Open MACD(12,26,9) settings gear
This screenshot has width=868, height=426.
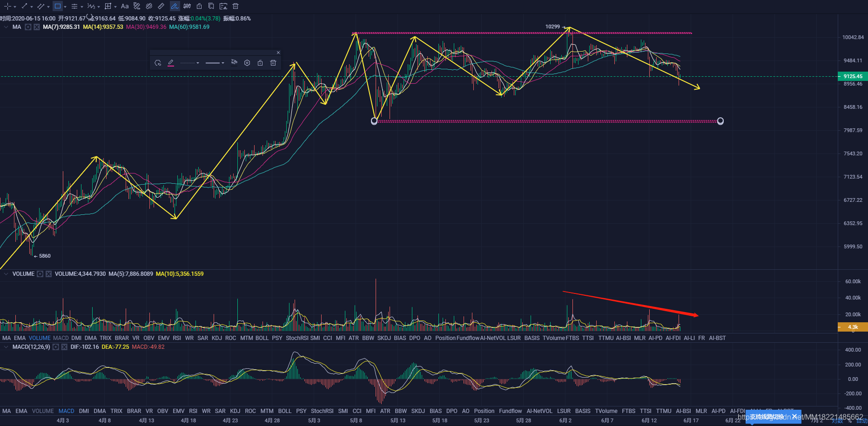pyautogui.click(x=56, y=347)
